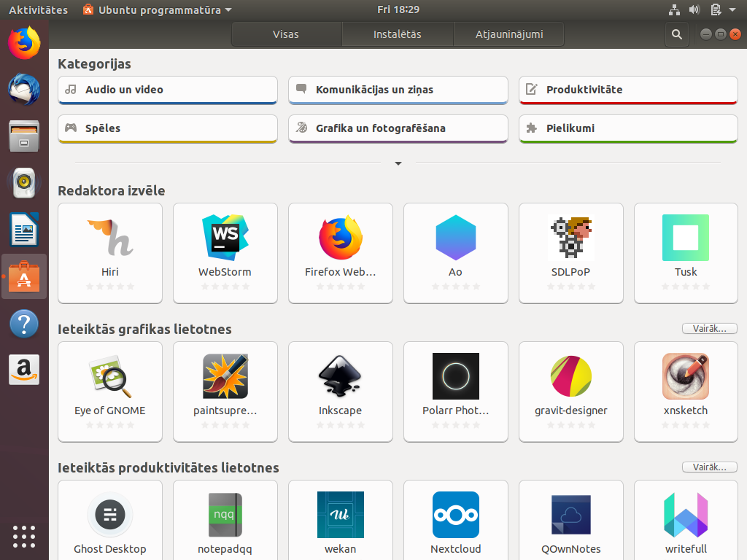Screen dimensions: 747x560
Task: Open the gravit-designer app icon
Action: (571, 376)
